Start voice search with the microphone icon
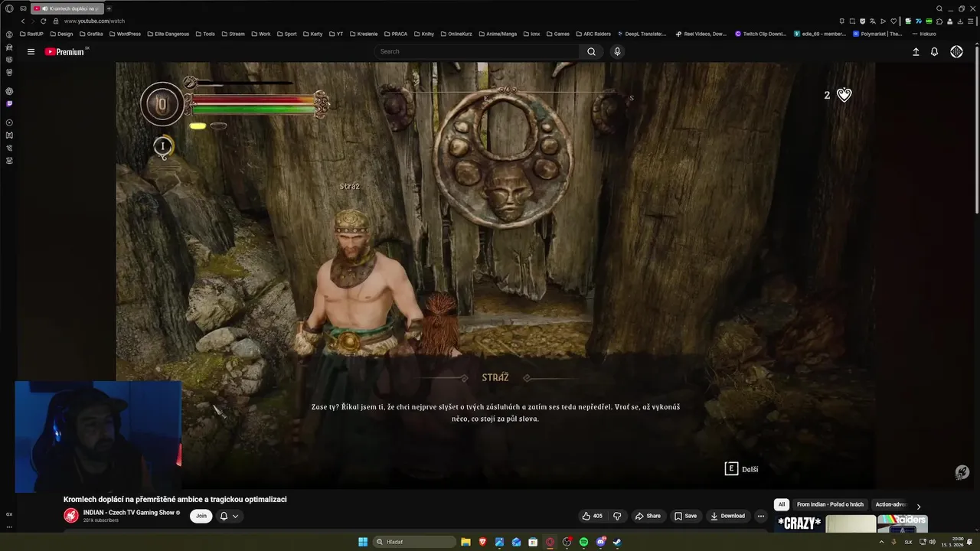Viewport: 980px width, 551px height. click(617, 51)
